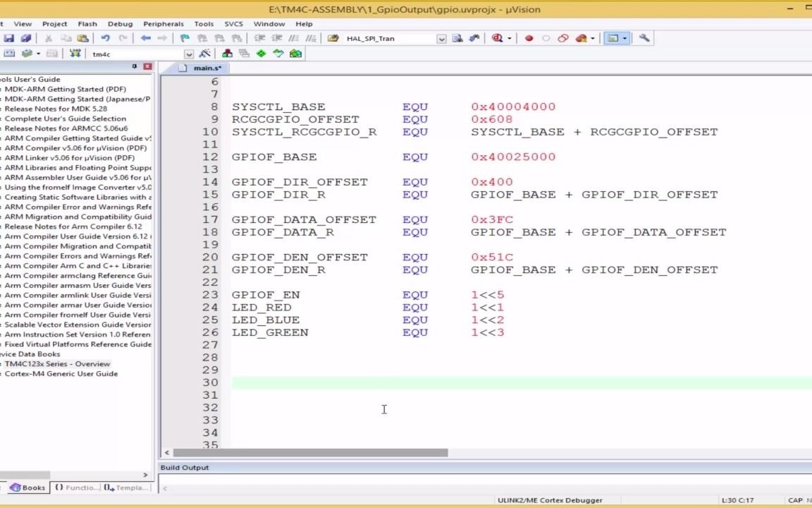Toggle a breakpoint with the red dot icon

[529, 38]
